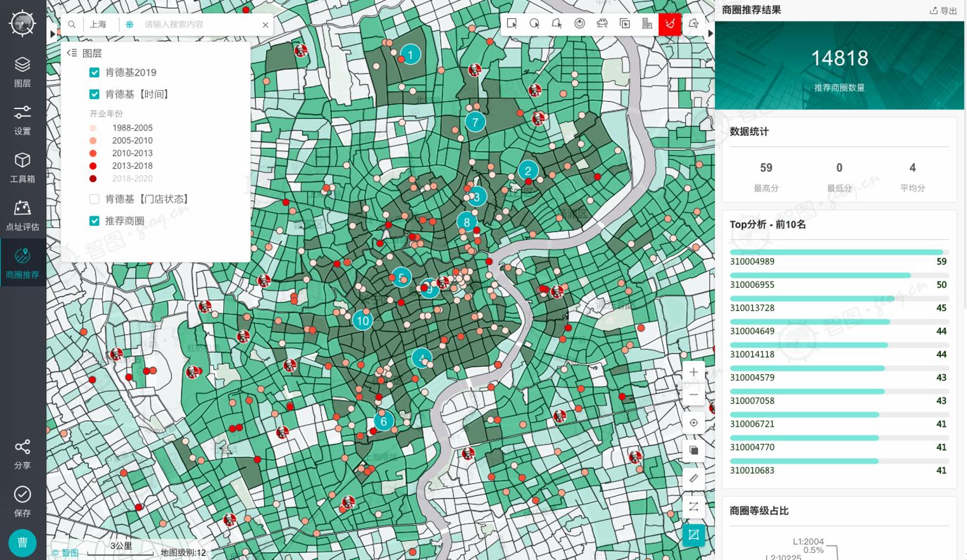Click the 2013-2018 legend color dot
The image size is (967, 560).
(93, 166)
